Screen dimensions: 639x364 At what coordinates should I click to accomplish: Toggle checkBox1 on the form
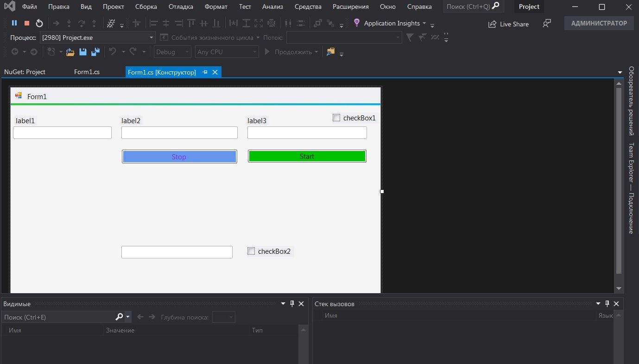coord(336,118)
